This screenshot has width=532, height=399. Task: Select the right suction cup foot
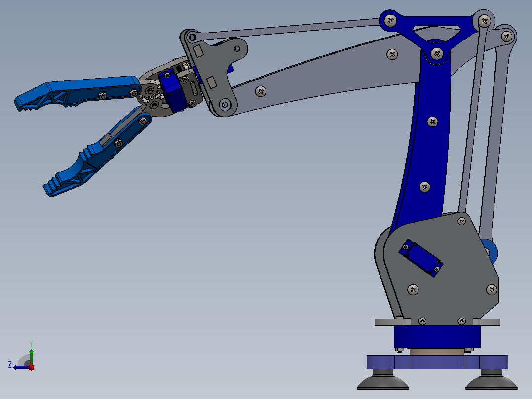pyautogui.click(x=492, y=381)
